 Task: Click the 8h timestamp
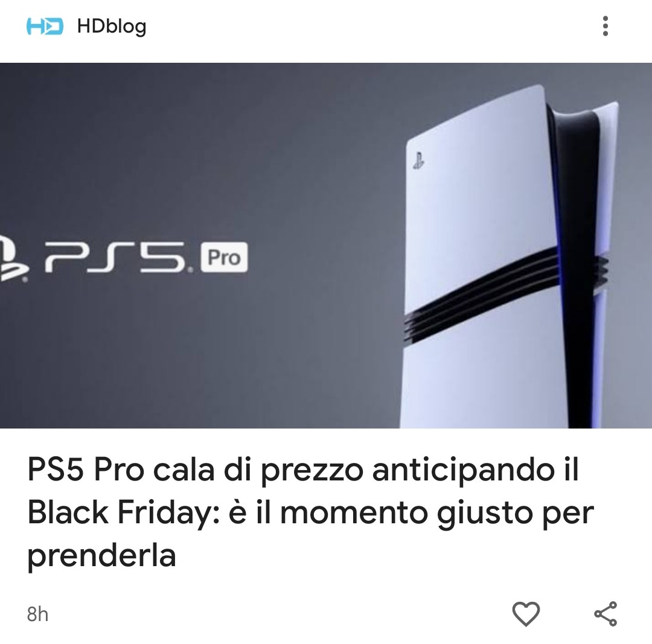[37, 614]
